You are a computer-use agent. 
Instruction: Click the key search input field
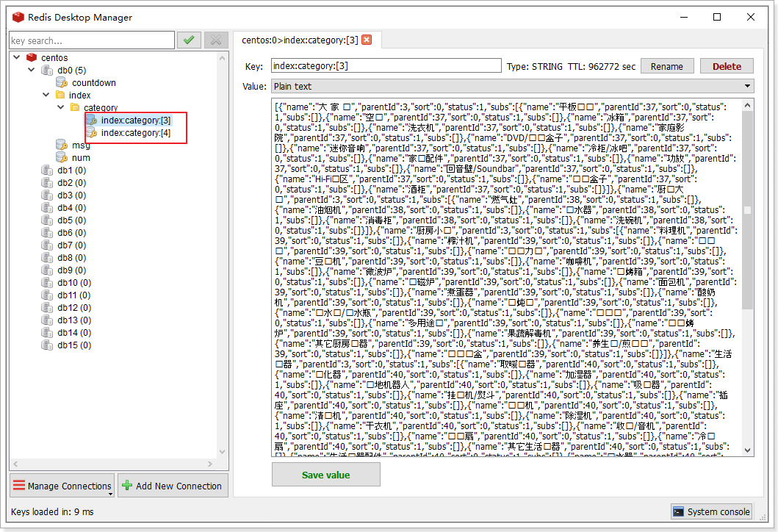[91, 40]
